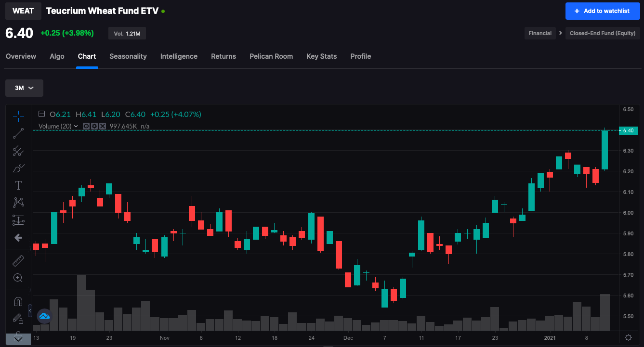
Task: Click the L6.20 low value in legend
Action: click(x=110, y=114)
